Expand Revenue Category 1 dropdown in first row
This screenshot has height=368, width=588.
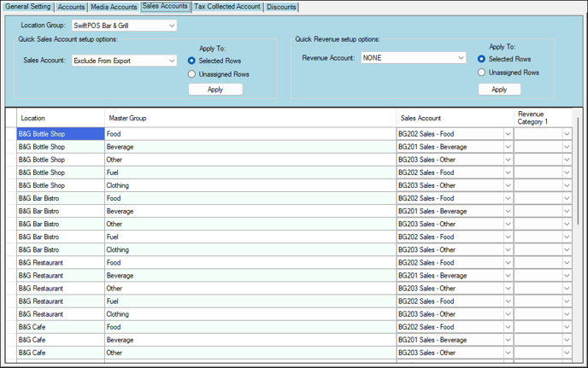click(x=566, y=134)
